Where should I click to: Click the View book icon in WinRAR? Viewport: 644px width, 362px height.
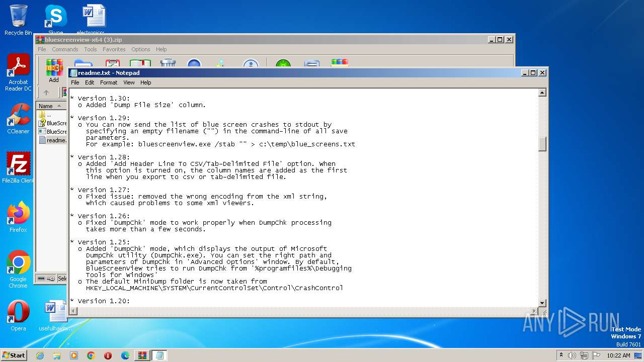[140, 63]
